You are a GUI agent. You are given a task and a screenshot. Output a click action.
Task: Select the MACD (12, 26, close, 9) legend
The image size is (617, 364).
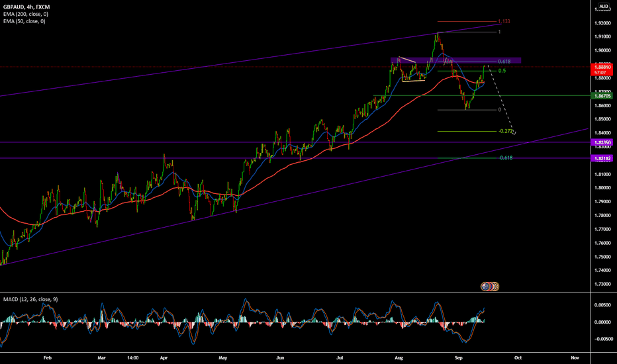click(30, 299)
